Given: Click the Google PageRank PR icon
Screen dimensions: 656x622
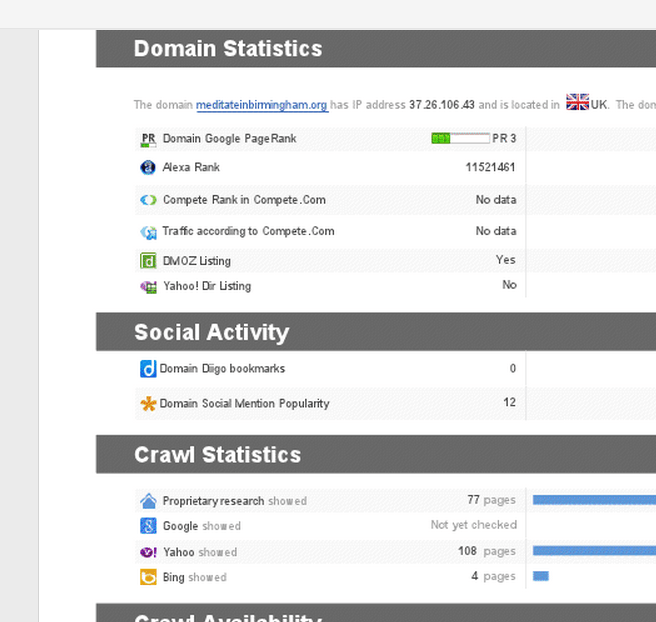Looking at the screenshot, I should pos(148,140).
